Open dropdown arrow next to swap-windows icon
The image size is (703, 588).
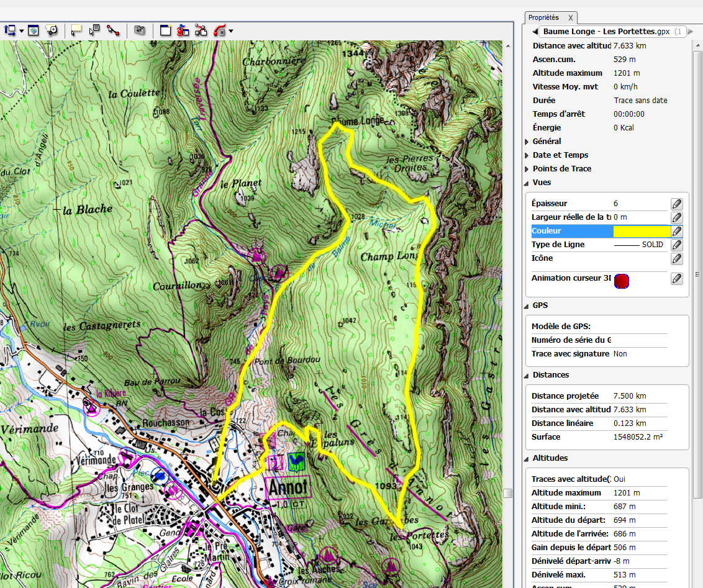click(22, 30)
